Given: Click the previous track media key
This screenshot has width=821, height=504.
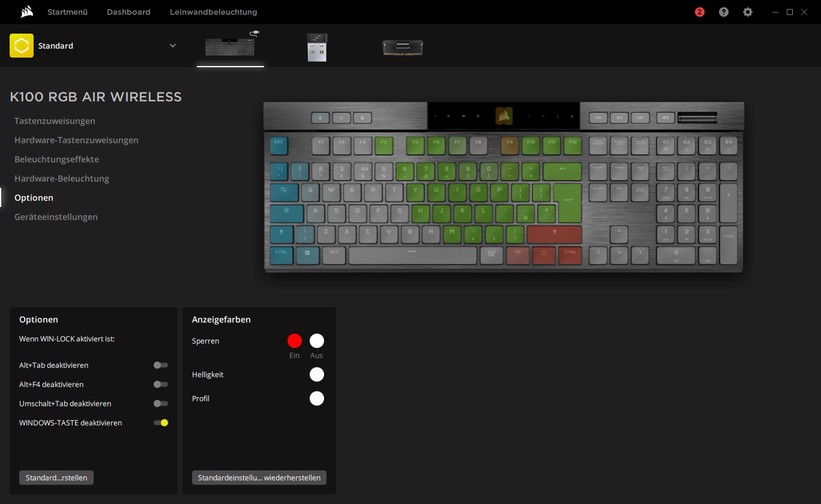Looking at the screenshot, I should [x=598, y=118].
